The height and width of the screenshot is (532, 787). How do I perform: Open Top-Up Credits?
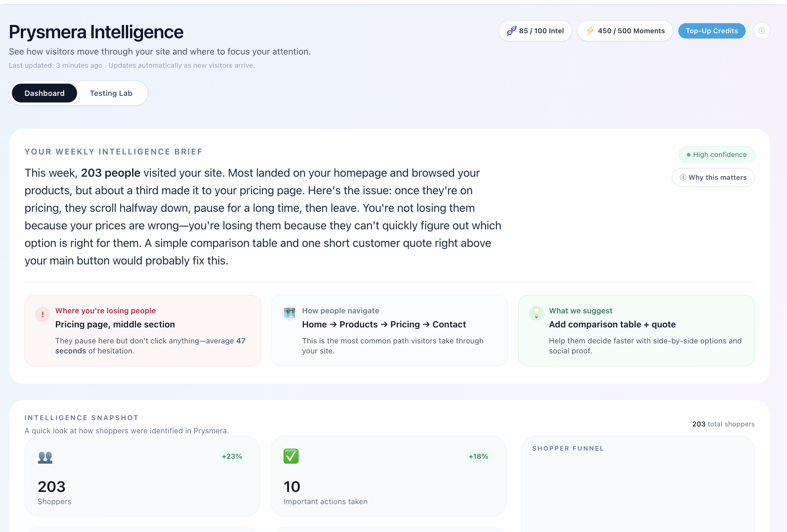(x=711, y=30)
